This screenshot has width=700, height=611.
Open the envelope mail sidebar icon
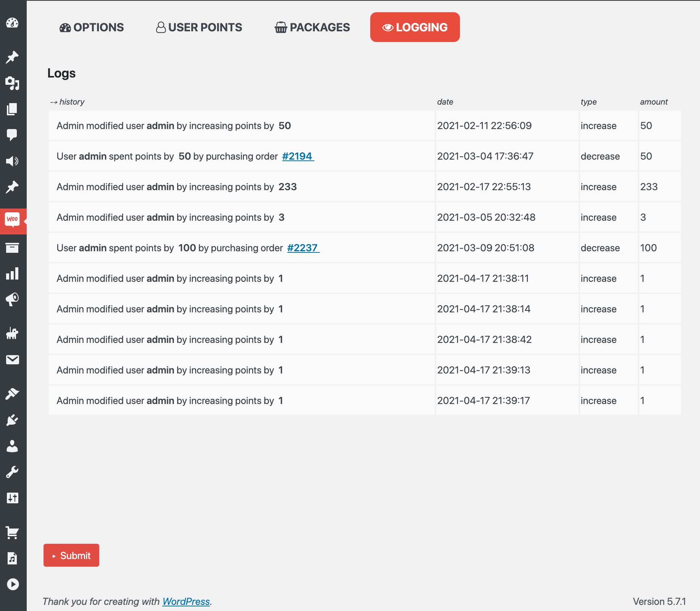pos(12,360)
